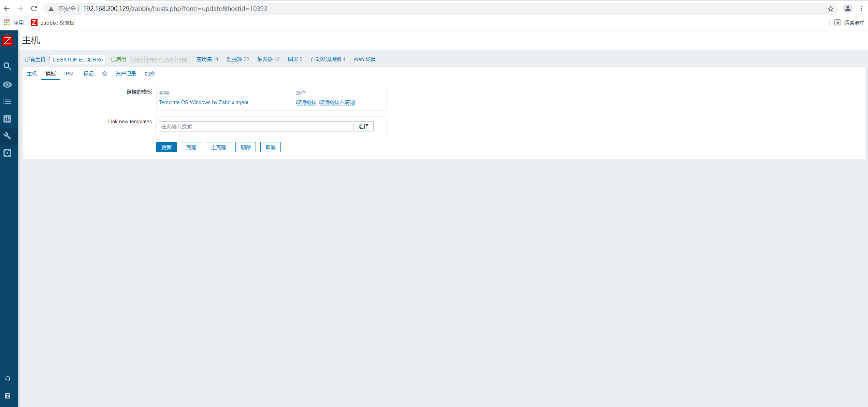Open Administration gear icon in sidebar

[8, 153]
